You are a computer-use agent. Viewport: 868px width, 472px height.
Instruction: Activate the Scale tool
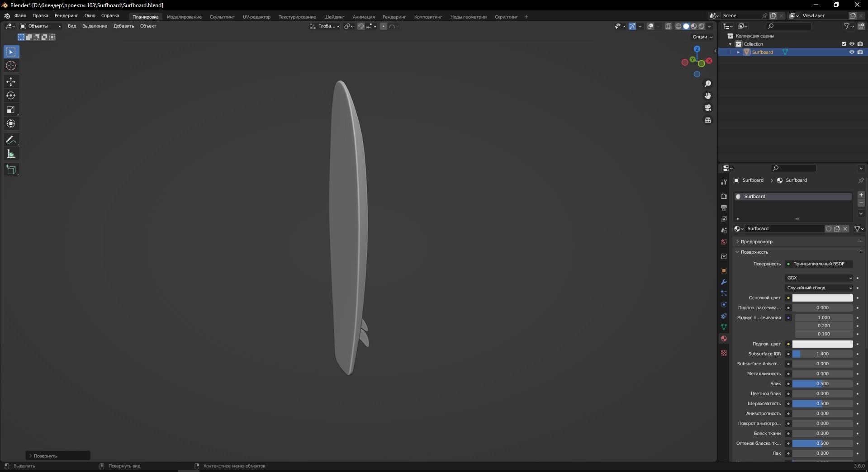11,110
